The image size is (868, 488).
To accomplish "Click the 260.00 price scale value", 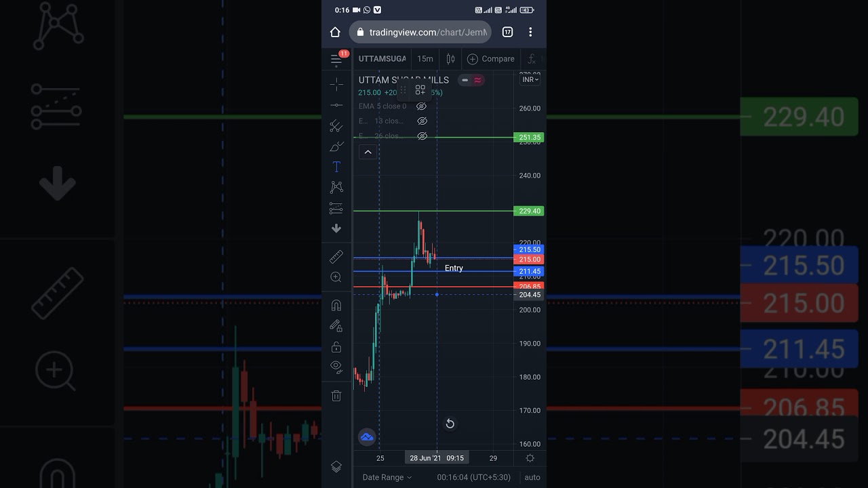I will pos(530,108).
